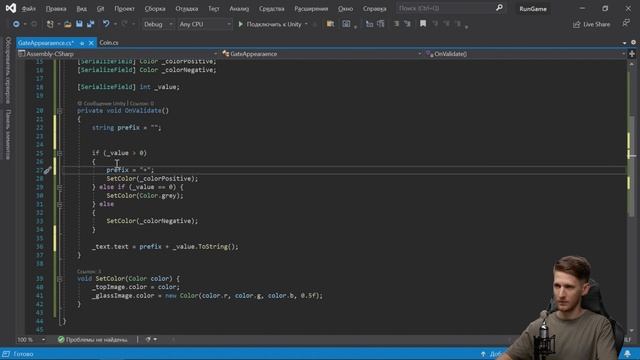Viewport: 640px width, 360px height.
Task: Click the editor tab settings gear icon
Action: pos(633,42)
